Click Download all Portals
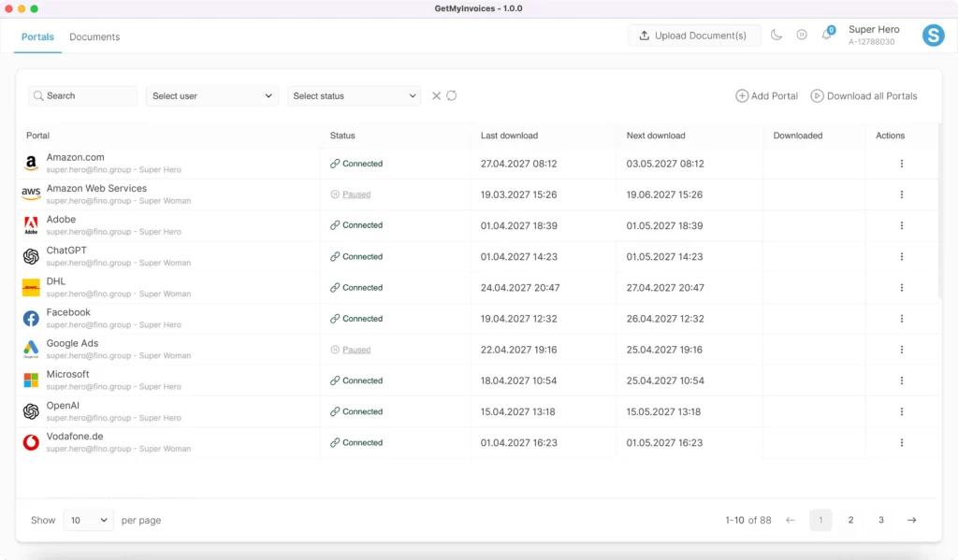 [x=864, y=96]
